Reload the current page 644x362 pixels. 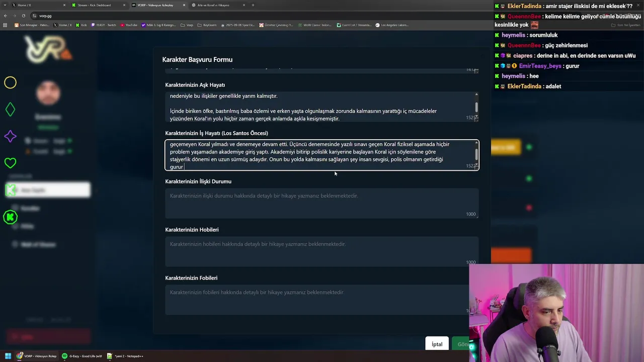coord(23,16)
